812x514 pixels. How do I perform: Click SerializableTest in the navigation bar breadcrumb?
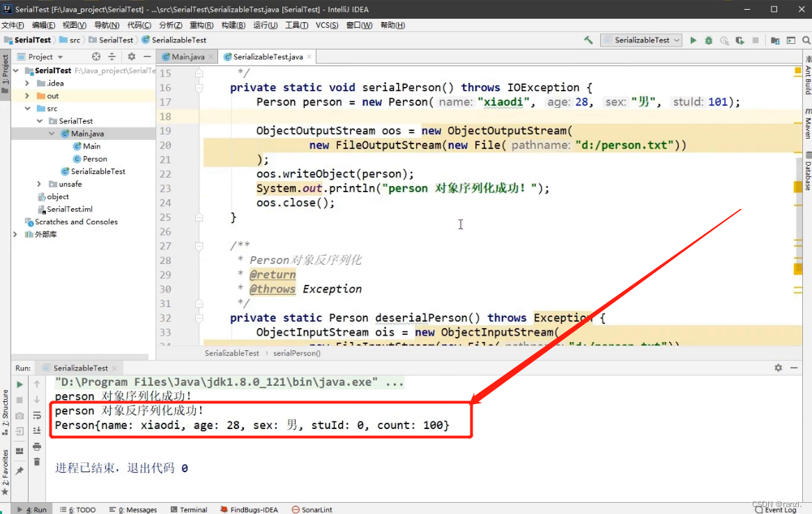pos(174,40)
